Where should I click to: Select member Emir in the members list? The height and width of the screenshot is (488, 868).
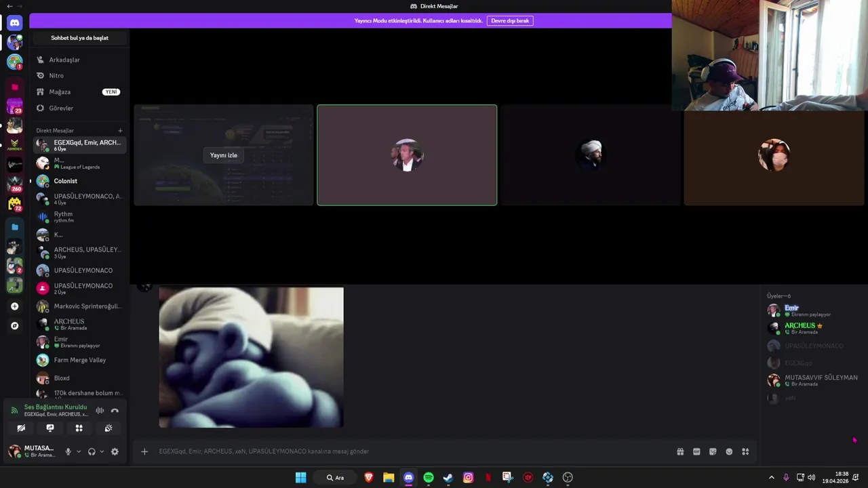(814, 310)
